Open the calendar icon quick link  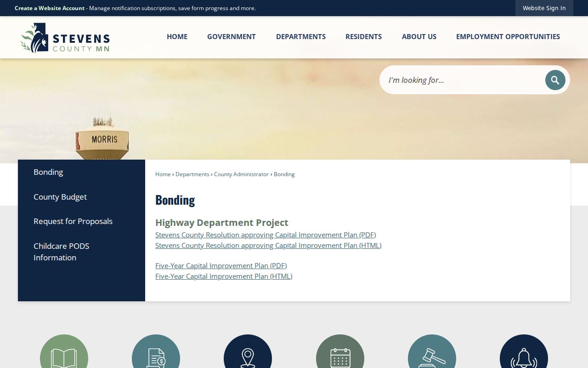[340, 351]
